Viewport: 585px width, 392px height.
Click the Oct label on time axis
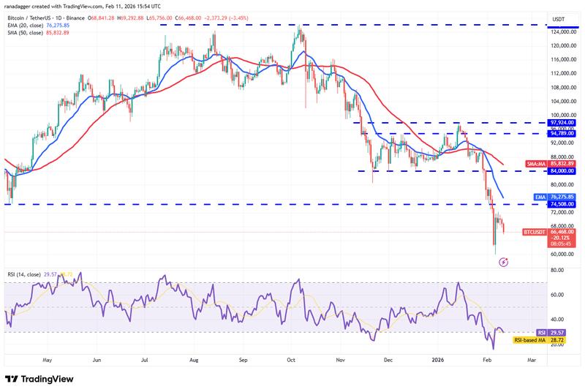point(292,360)
